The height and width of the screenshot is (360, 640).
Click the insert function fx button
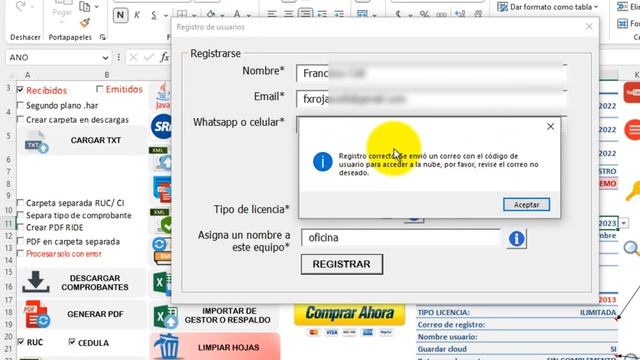click(x=164, y=57)
